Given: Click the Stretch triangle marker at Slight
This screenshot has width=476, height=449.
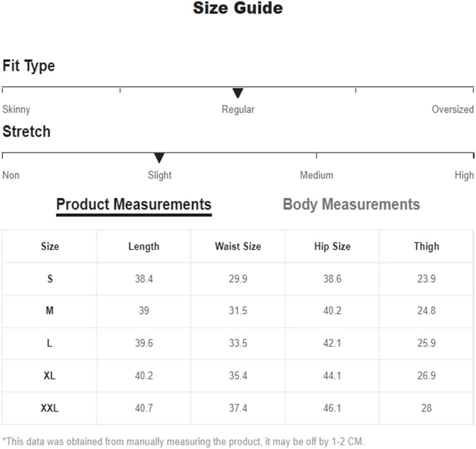Looking at the screenshot, I should coord(159,158).
